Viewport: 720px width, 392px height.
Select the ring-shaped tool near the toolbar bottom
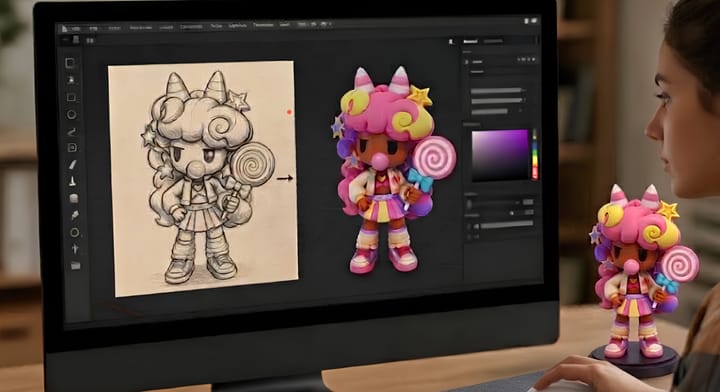[74, 232]
